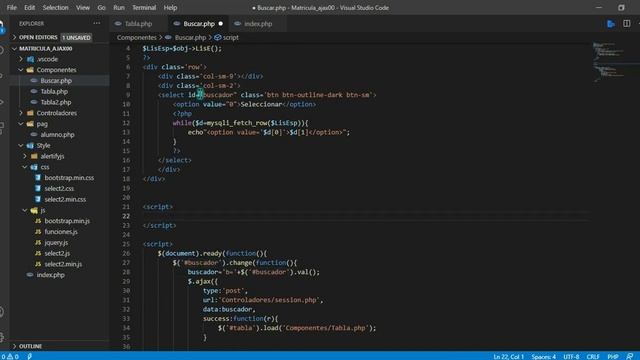The width and height of the screenshot is (640, 360).
Task: Open Buscar.php in the explorer tree
Action: click(x=56, y=80)
